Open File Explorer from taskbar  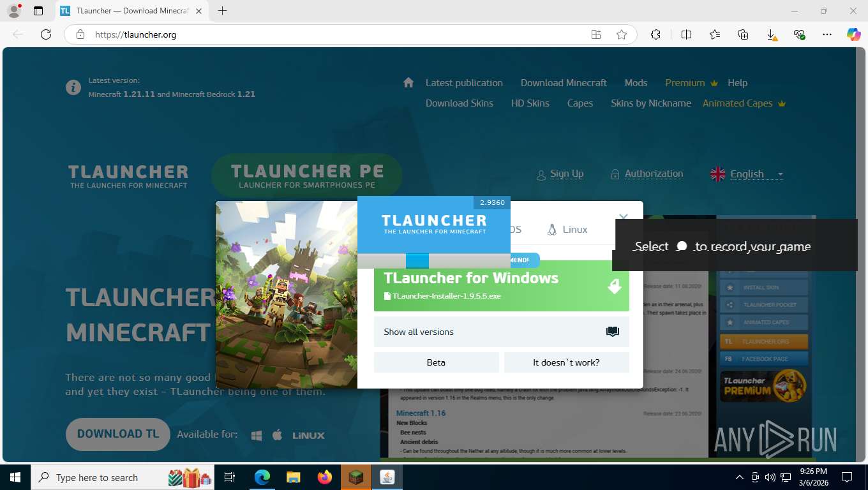(x=293, y=477)
